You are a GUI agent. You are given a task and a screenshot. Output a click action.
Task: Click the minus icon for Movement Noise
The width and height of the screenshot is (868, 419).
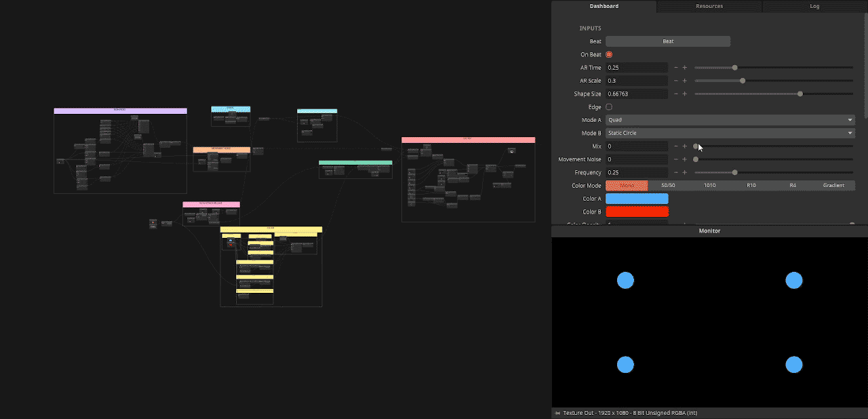click(x=675, y=160)
